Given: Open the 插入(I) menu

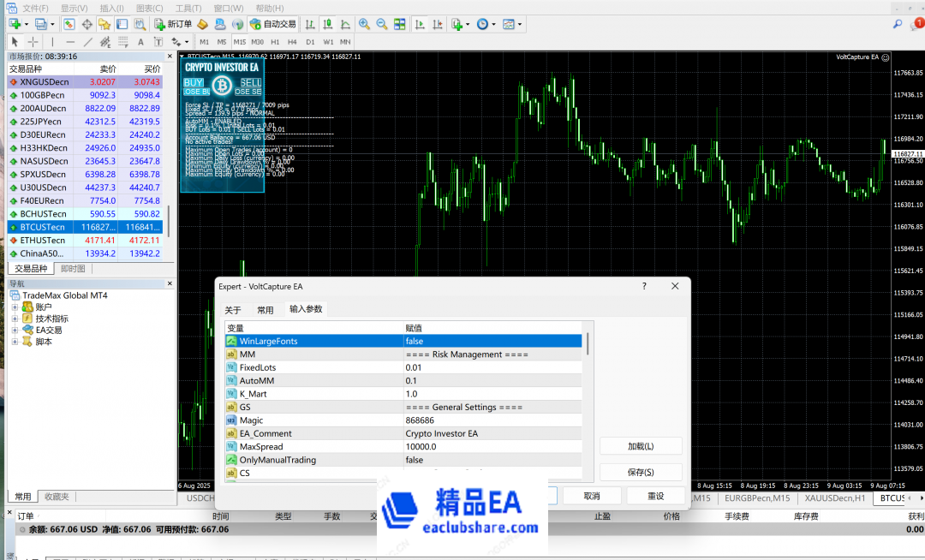Looking at the screenshot, I should [112, 8].
